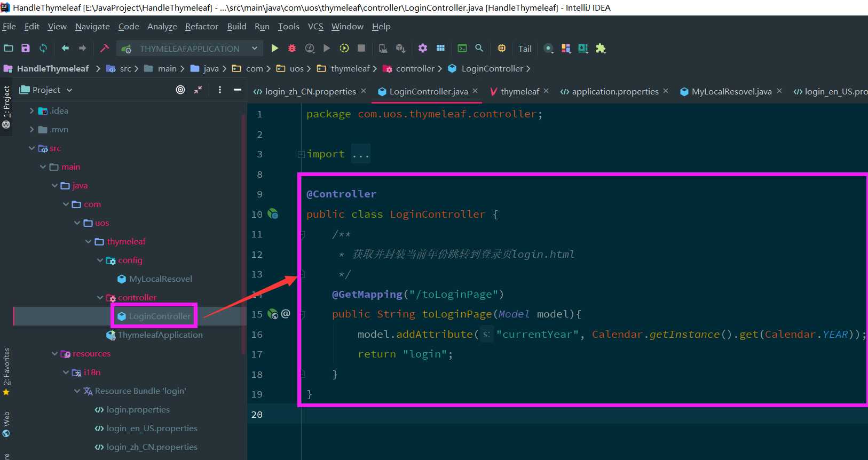Screen dimensions: 868x460
Task: Expand the .idea folder
Action: click(31, 110)
